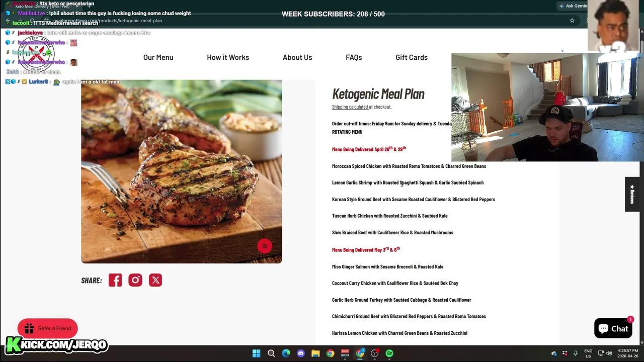Image resolution: width=644 pixels, height=362 pixels.
Task: Open Windows Start menu
Action: pyautogui.click(x=256, y=353)
